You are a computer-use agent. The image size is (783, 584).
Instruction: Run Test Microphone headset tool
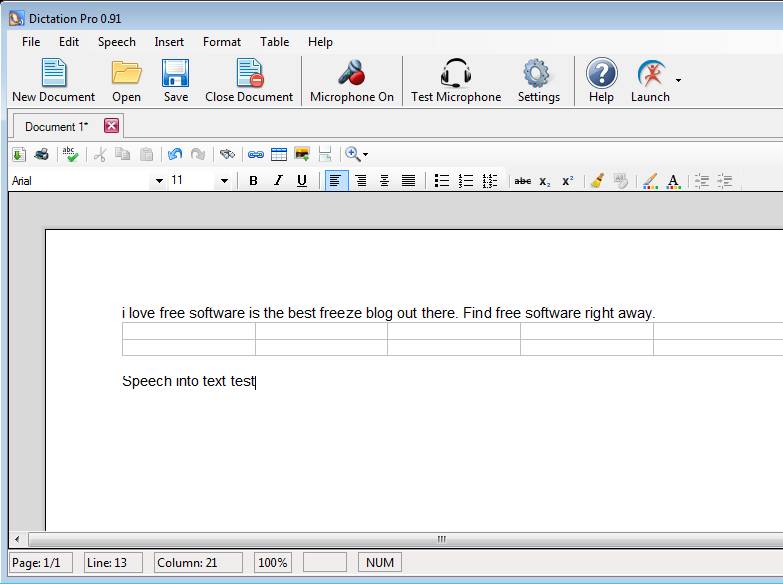coord(456,80)
